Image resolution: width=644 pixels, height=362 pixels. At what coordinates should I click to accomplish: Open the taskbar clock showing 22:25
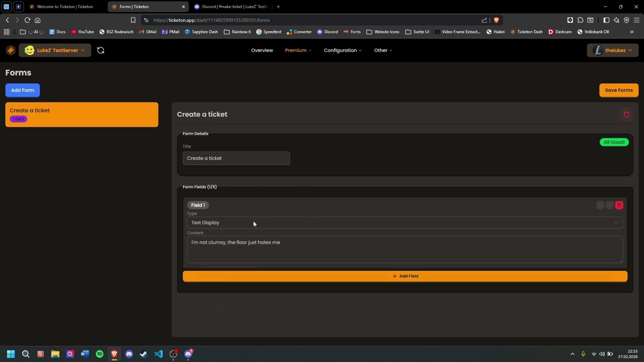628,354
